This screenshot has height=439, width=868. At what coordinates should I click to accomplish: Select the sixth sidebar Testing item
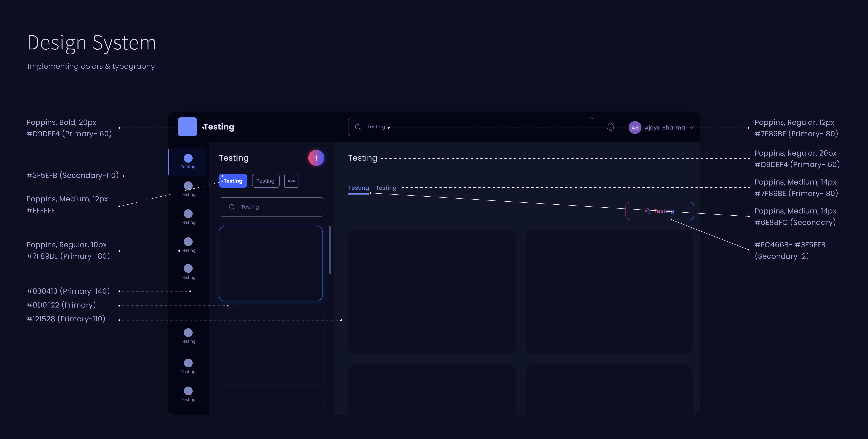tap(188, 336)
